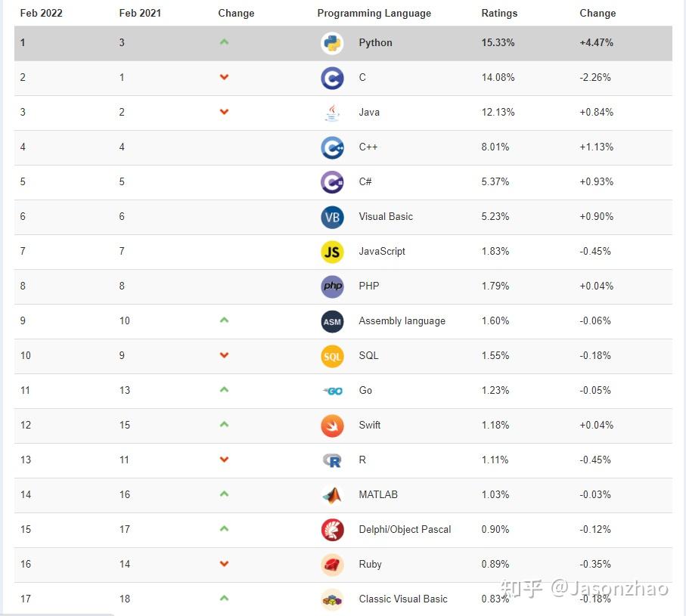This screenshot has width=686, height=616.
Task: Click the green up arrow in Python row
Action: [224, 42]
